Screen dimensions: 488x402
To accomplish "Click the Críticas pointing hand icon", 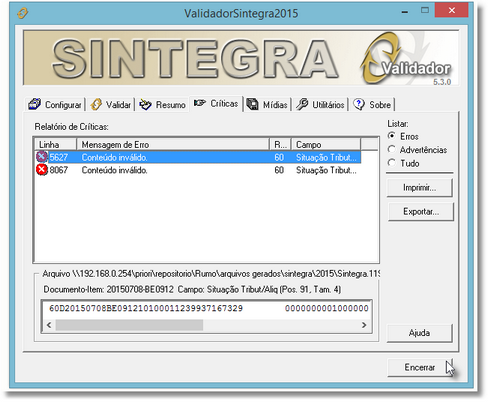I will [200, 103].
